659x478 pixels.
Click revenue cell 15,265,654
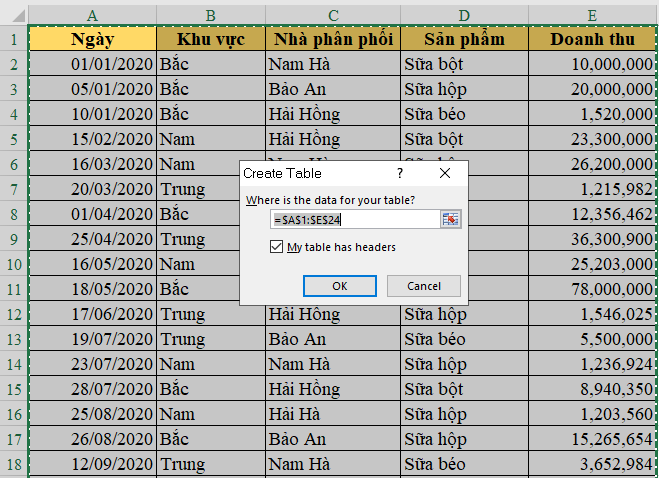pos(593,439)
